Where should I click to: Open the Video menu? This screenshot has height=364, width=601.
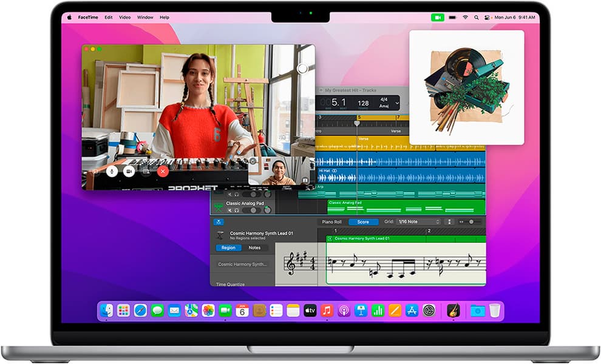pos(124,17)
